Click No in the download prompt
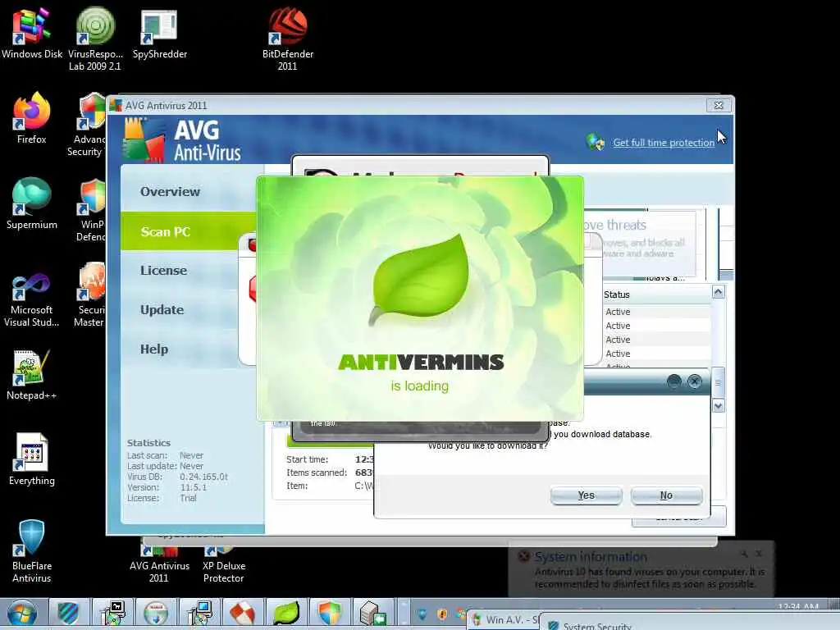The width and height of the screenshot is (840, 630). (666, 495)
